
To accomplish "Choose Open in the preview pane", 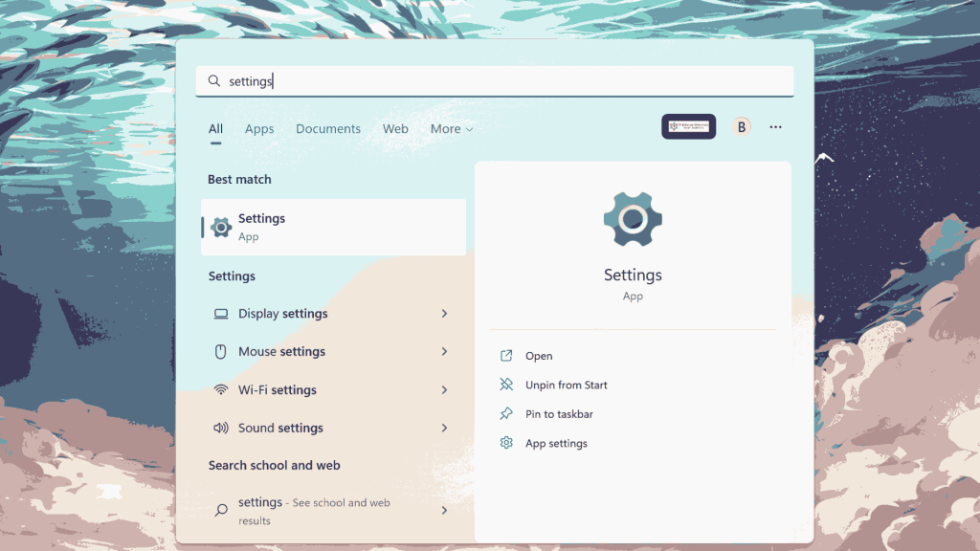I will tap(539, 356).
